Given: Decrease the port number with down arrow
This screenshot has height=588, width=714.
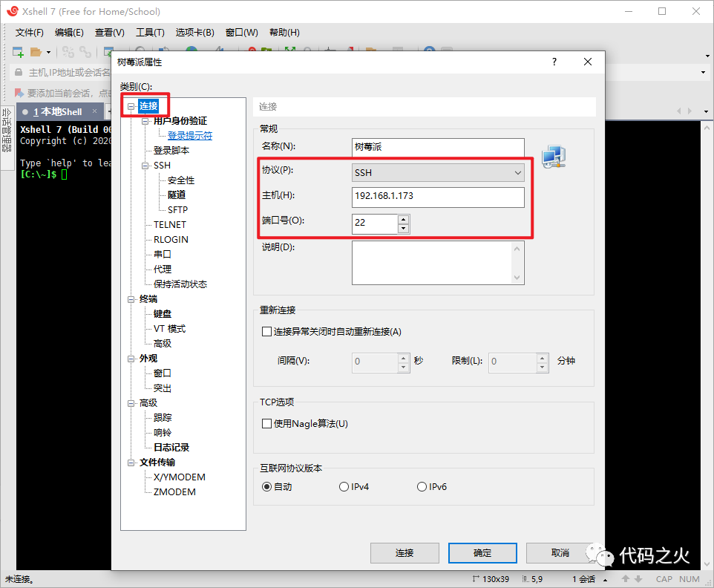Looking at the screenshot, I should click(x=404, y=229).
